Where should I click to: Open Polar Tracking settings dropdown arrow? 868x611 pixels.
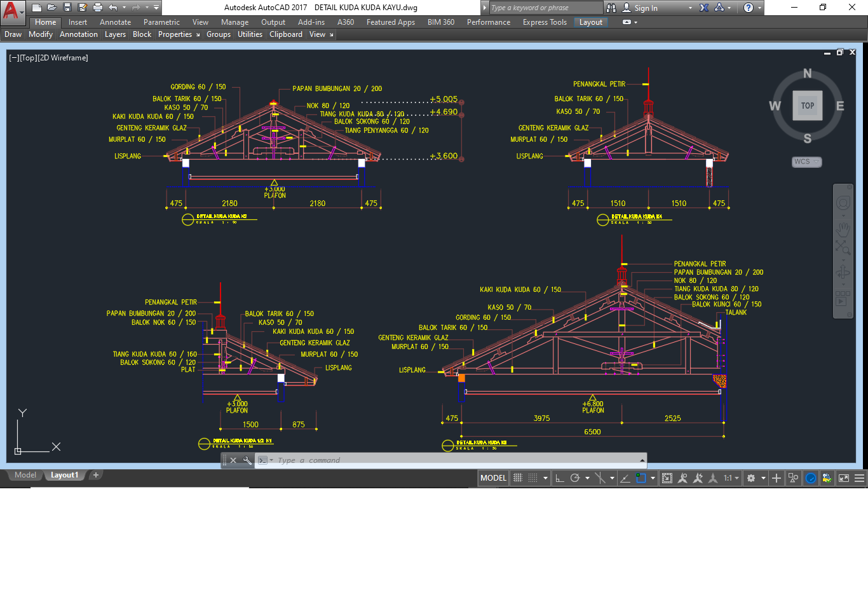tap(587, 478)
